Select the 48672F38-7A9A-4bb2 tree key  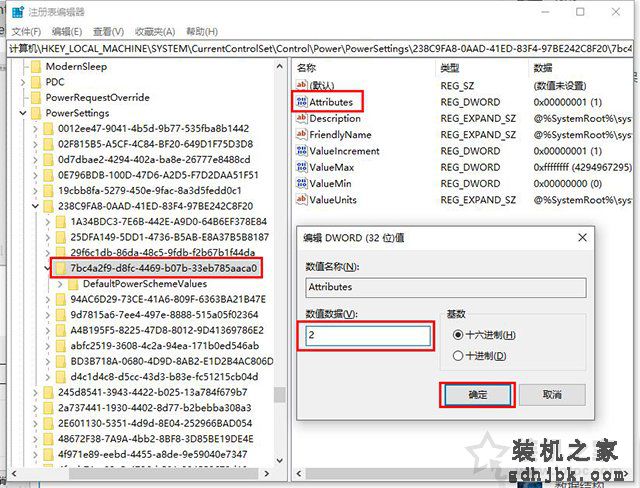point(156,439)
